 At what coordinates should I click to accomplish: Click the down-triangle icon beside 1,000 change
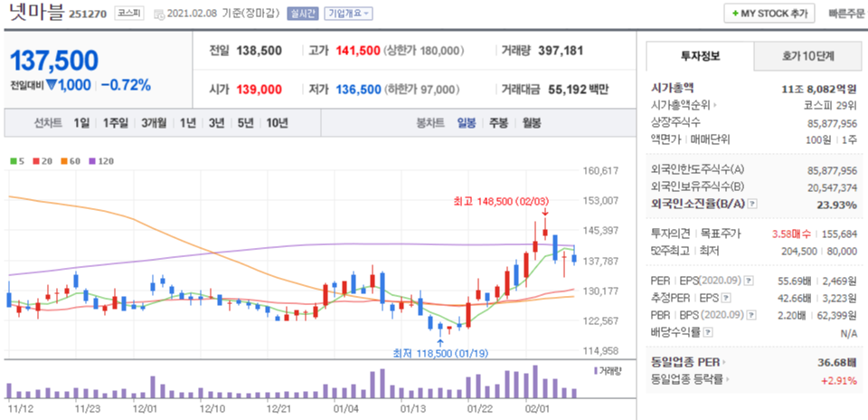[52, 85]
